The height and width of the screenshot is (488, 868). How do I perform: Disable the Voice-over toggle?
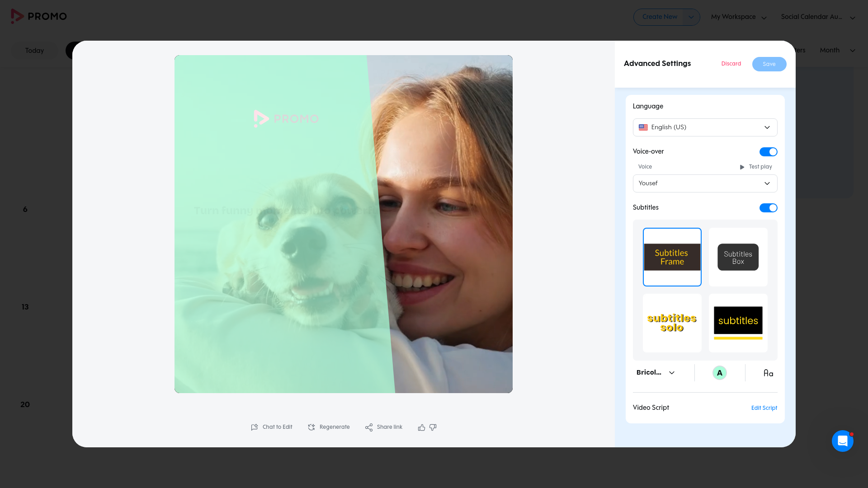[768, 152]
